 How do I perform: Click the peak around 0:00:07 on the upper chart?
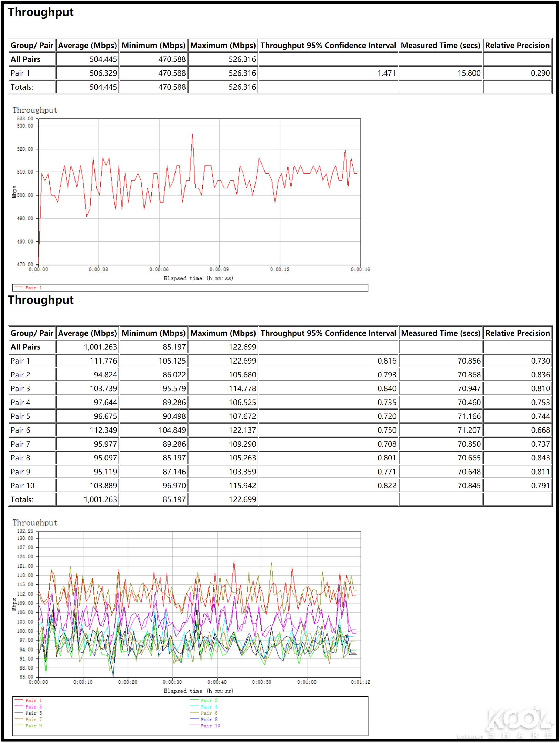[192, 135]
